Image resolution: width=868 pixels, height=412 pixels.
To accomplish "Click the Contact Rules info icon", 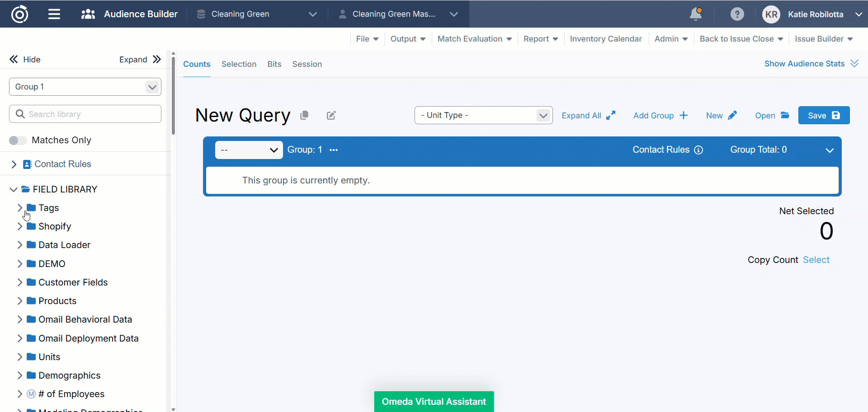I will coord(698,150).
